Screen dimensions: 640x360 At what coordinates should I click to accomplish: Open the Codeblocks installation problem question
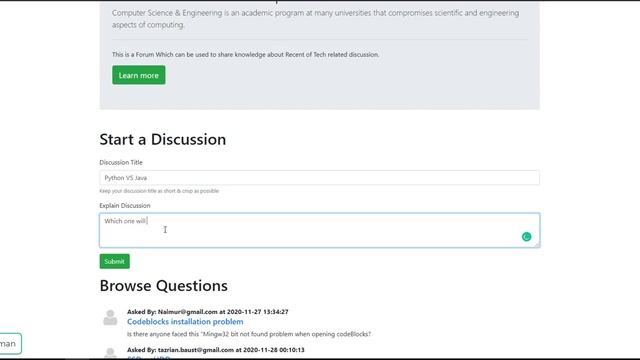coord(185,322)
